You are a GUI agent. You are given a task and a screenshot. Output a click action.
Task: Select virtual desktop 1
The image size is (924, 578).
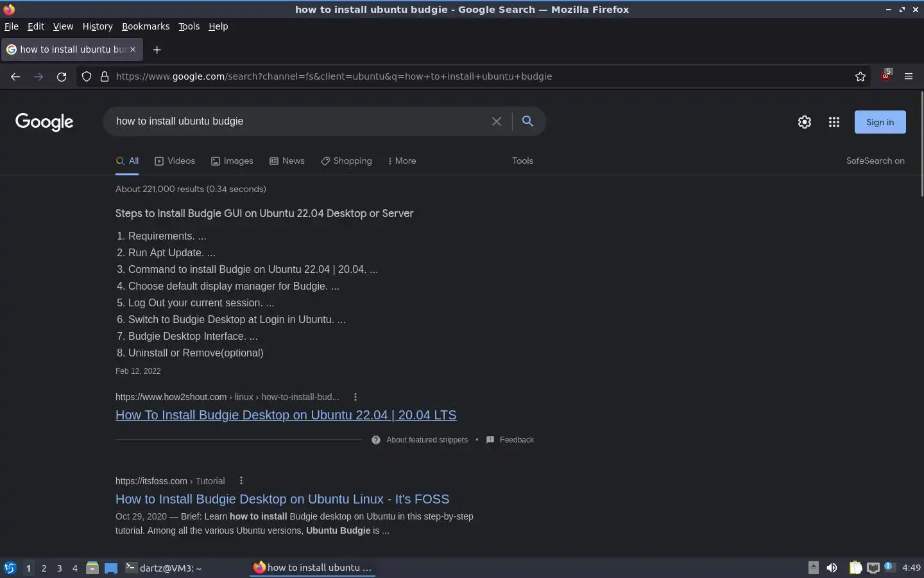(28, 568)
